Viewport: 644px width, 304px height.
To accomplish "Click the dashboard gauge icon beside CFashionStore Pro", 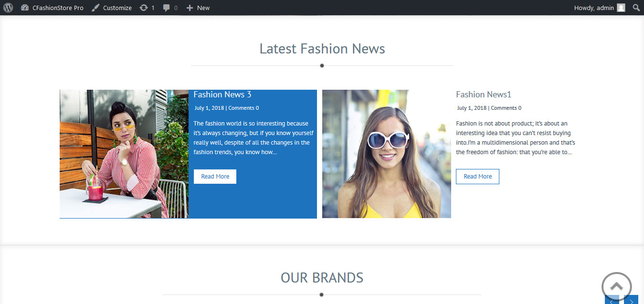I will point(25,8).
